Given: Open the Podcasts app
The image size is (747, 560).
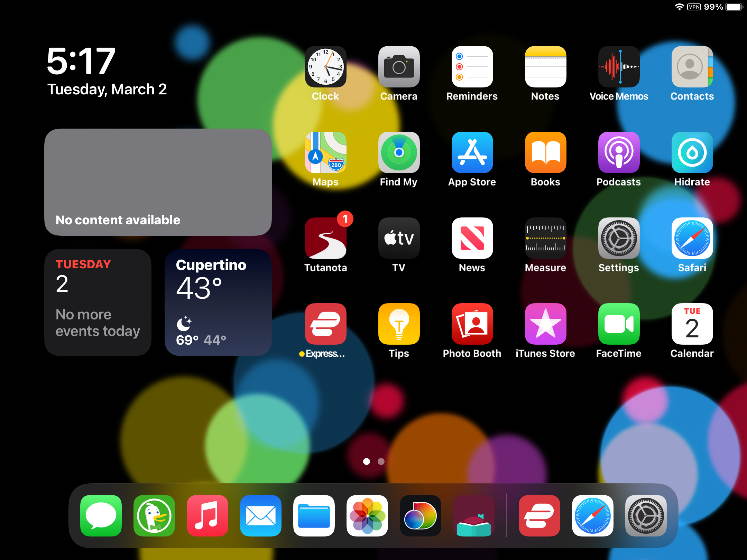Looking at the screenshot, I should coord(619,152).
